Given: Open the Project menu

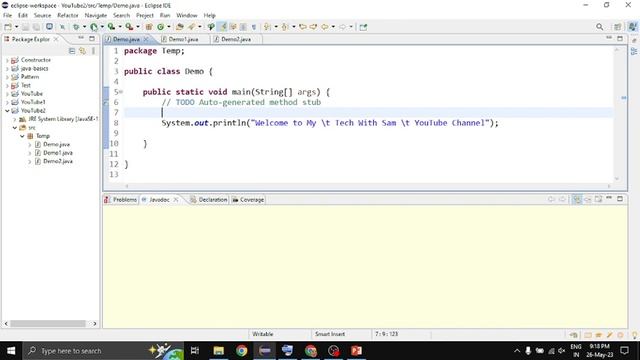Looking at the screenshot, I should (144, 15).
